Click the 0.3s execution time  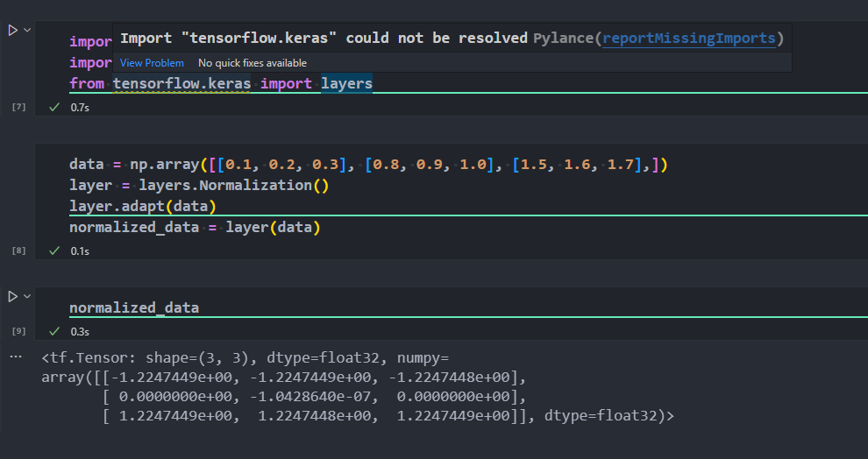[80, 331]
